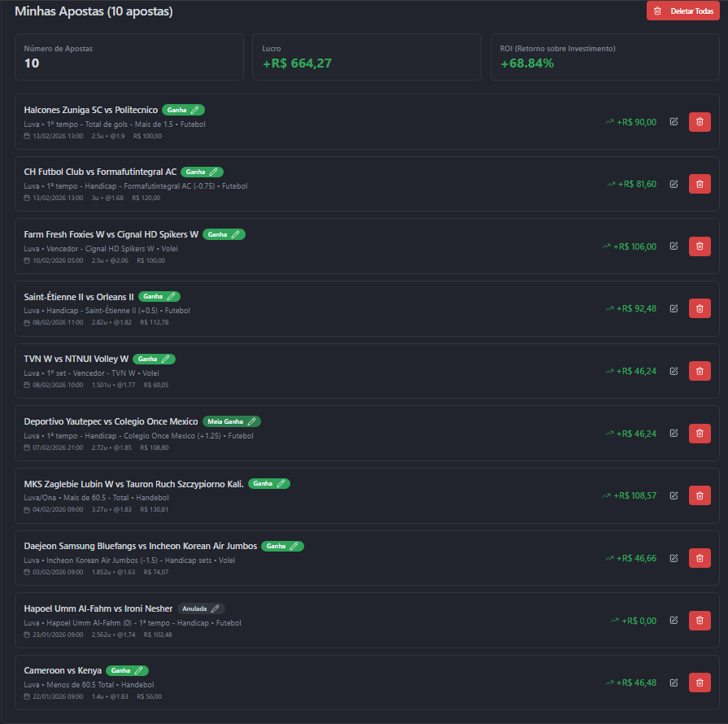Click the Número de Apostas card

[129, 57]
